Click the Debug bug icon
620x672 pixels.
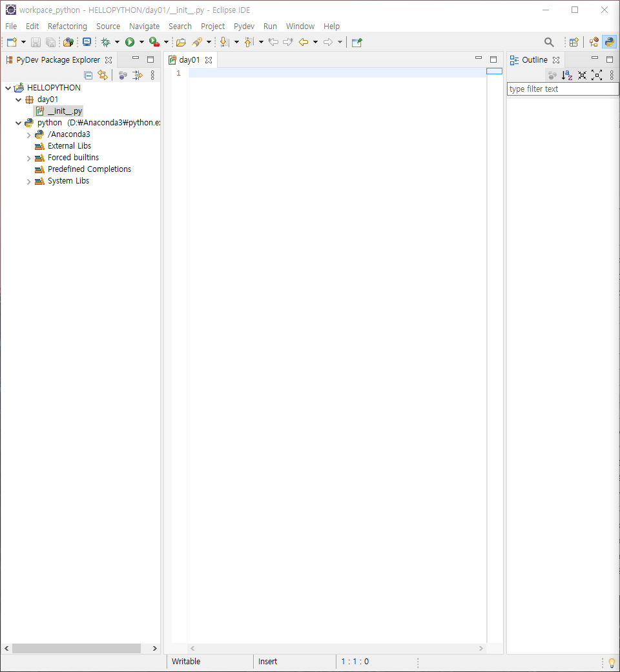tap(105, 42)
